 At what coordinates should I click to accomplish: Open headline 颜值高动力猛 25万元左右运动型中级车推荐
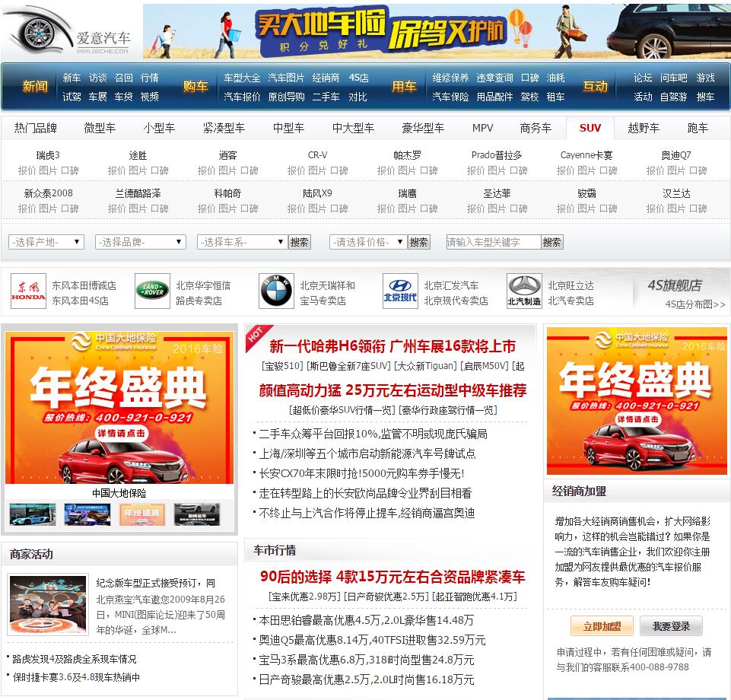coord(393,390)
